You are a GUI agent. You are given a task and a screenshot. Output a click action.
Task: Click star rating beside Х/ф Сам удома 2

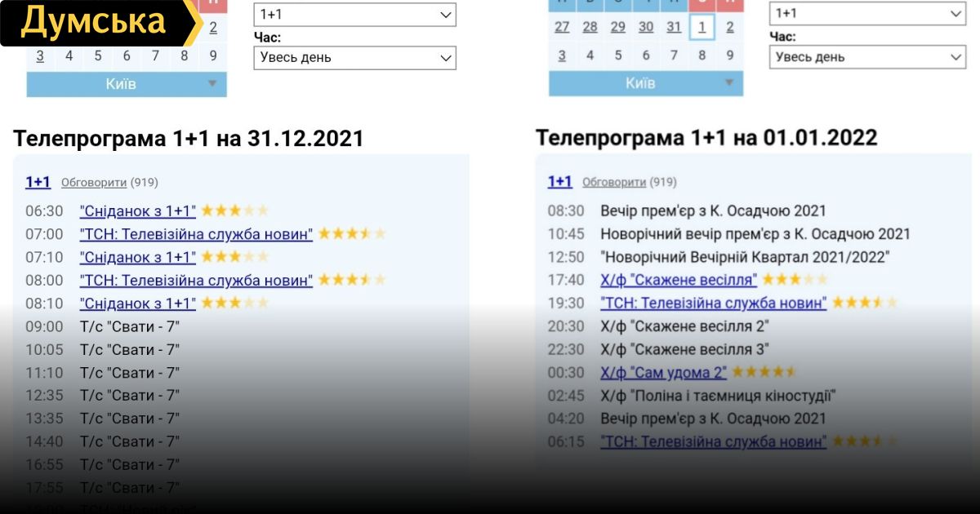tap(764, 372)
